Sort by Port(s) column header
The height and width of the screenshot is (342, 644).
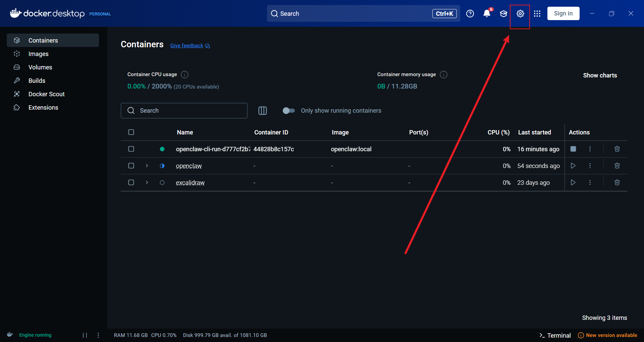click(x=419, y=132)
